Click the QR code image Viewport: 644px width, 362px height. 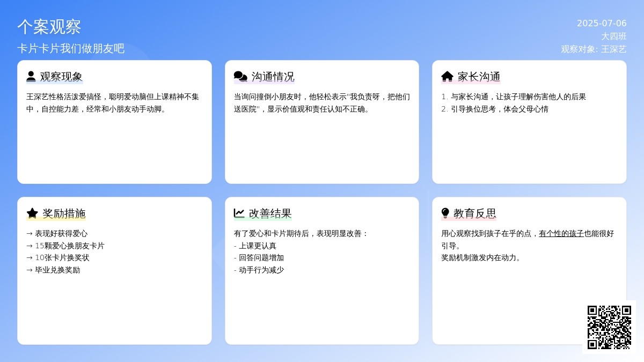click(609, 327)
